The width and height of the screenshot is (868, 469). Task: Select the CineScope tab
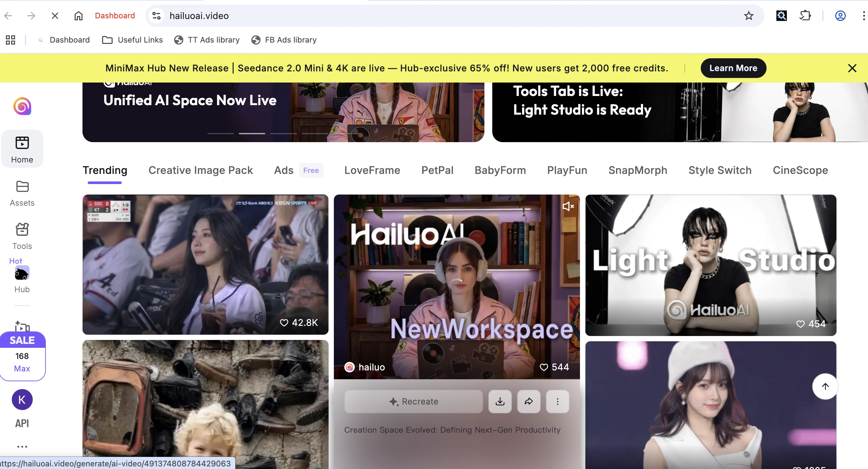[x=800, y=170]
